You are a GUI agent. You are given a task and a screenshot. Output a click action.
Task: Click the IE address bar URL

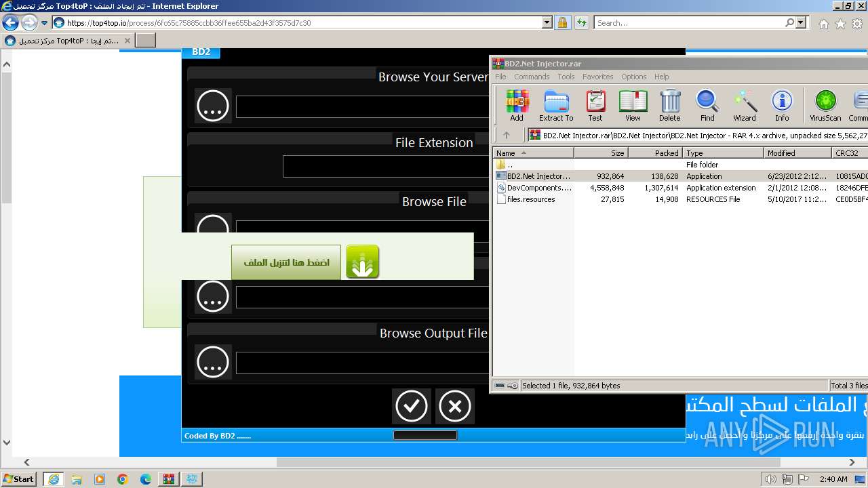click(304, 22)
